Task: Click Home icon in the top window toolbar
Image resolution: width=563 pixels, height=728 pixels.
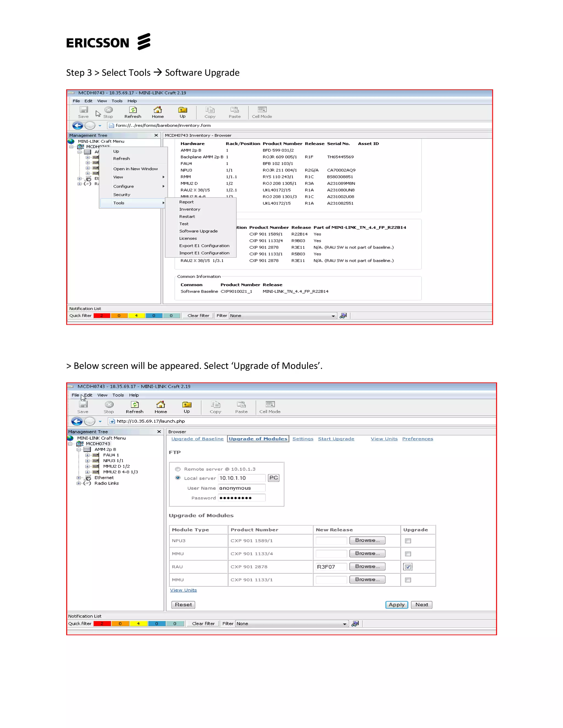Action: click(158, 110)
